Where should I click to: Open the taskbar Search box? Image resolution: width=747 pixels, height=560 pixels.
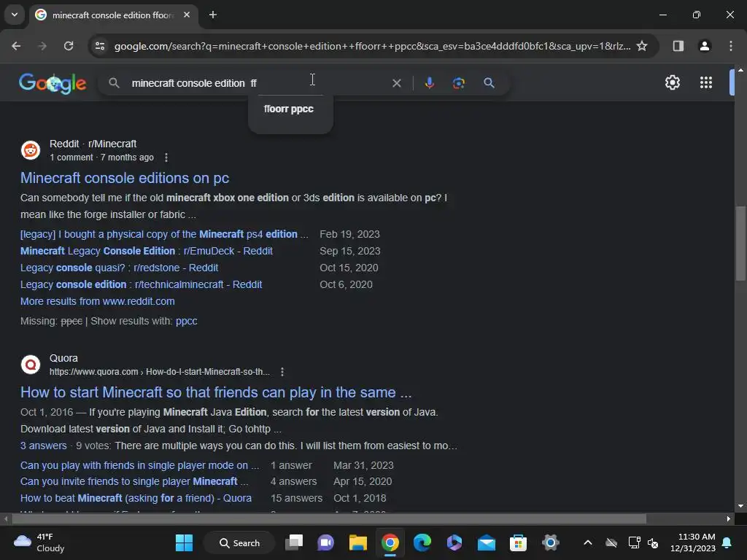239,542
